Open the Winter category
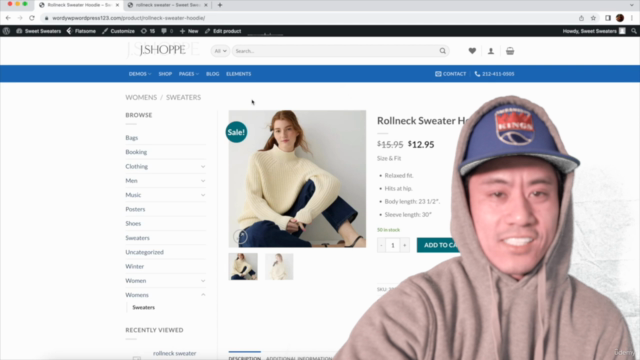The image size is (640, 360). (135, 266)
